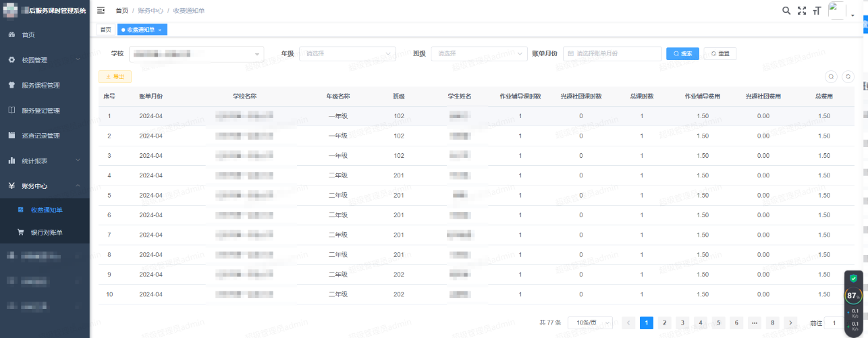Select 银行对账单 in the sidebar submenu
The width and height of the screenshot is (868, 338).
coord(45,233)
